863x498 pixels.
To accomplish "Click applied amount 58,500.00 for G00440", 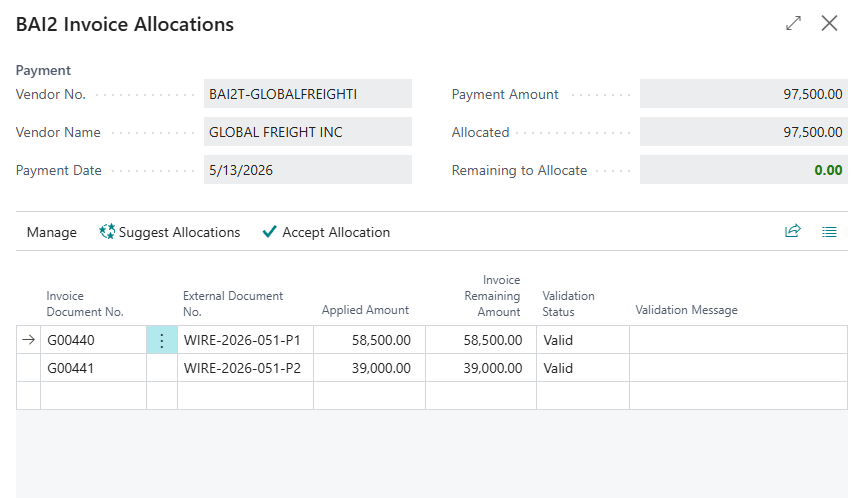I will tap(369, 340).
